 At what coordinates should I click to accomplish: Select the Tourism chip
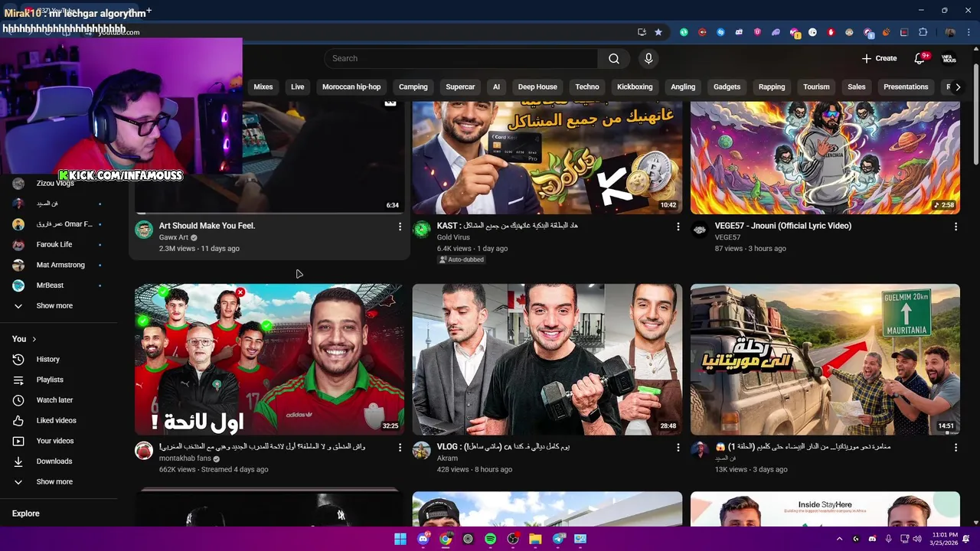point(816,86)
